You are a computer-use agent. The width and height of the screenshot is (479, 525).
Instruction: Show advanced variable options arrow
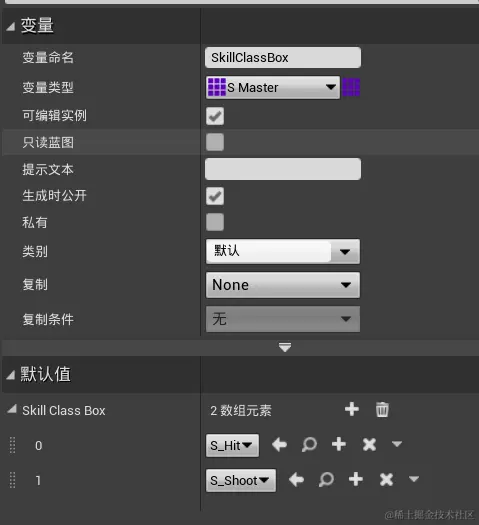pyautogui.click(x=285, y=347)
